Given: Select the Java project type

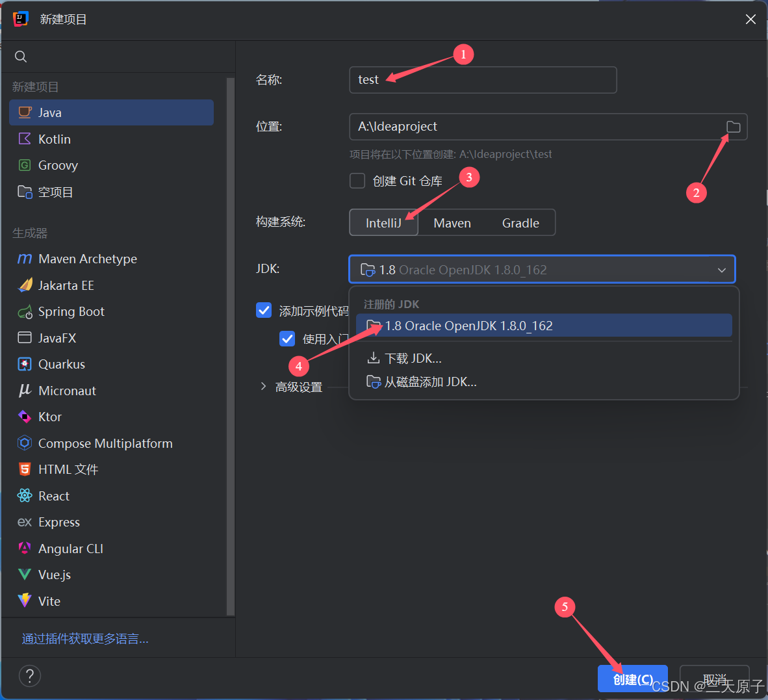Looking at the screenshot, I should tap(111, 112).
